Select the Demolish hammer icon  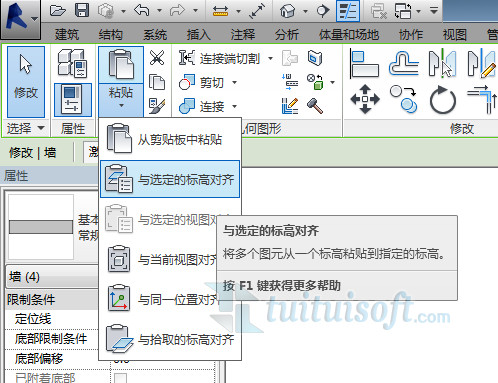(x=315, y=106)
